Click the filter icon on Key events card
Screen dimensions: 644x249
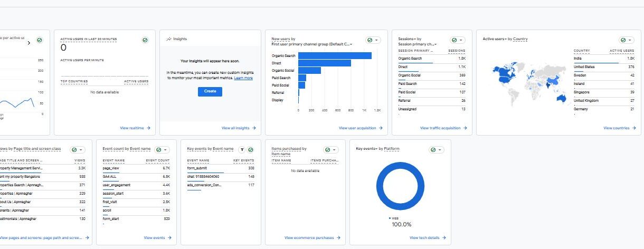pyautogui.click(x=241, y=150)
